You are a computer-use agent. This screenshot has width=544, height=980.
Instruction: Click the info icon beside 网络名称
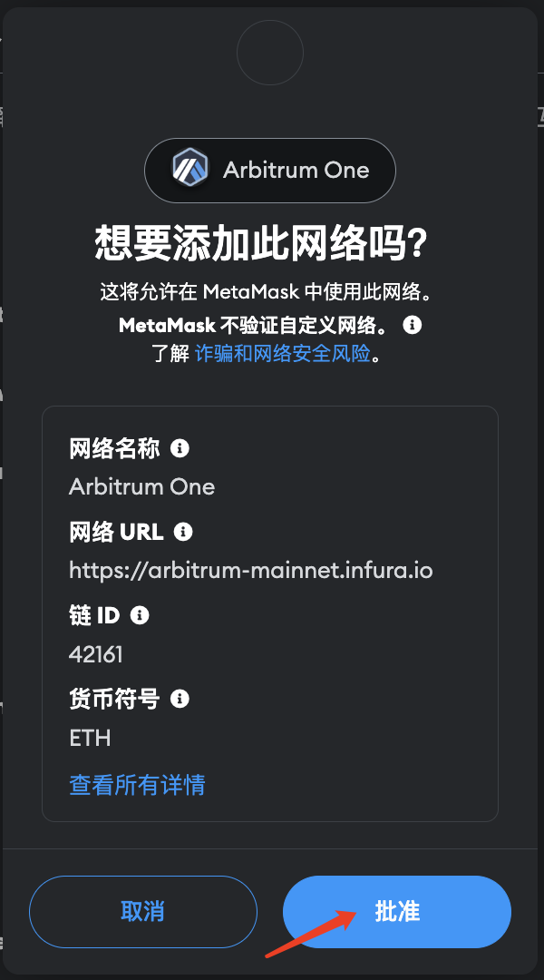(x=180, y=448)
